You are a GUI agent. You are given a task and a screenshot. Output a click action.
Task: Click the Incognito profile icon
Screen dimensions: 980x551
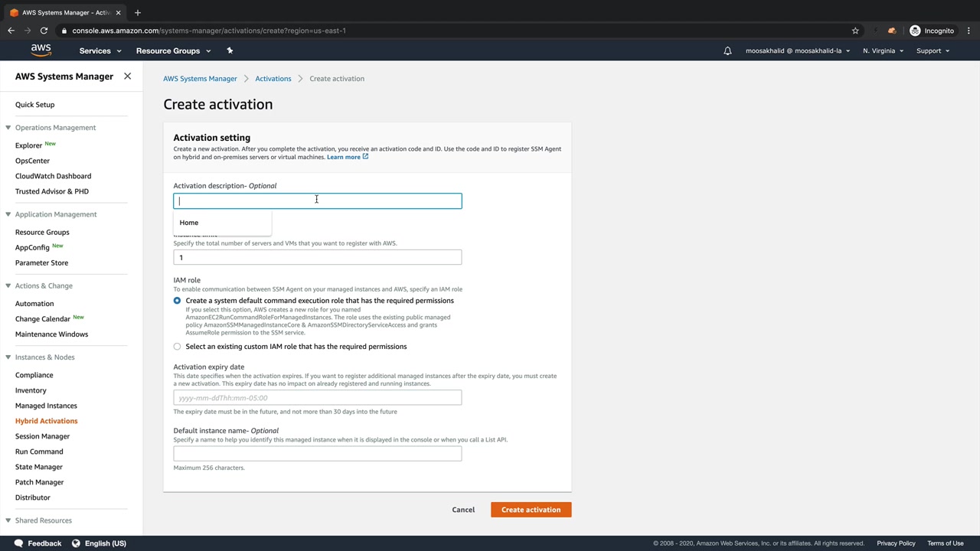point(915,31)
